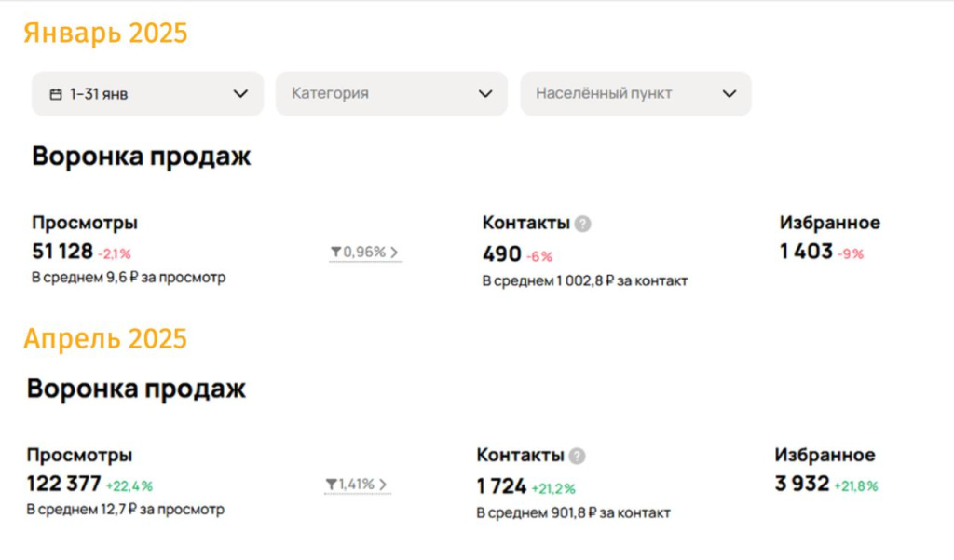
Task: Click the help icon next to January Контакты
Action: pyautogui.click(x=583, y=224)
